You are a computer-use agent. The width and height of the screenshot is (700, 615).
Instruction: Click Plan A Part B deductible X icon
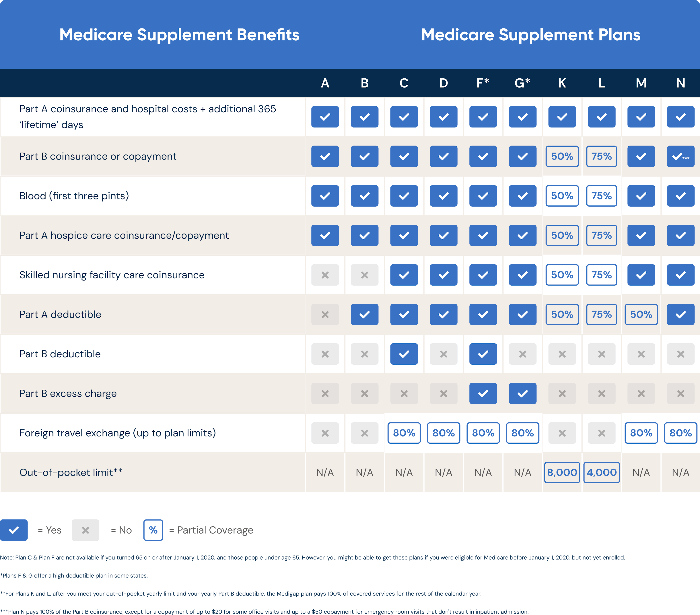point(325,354)
